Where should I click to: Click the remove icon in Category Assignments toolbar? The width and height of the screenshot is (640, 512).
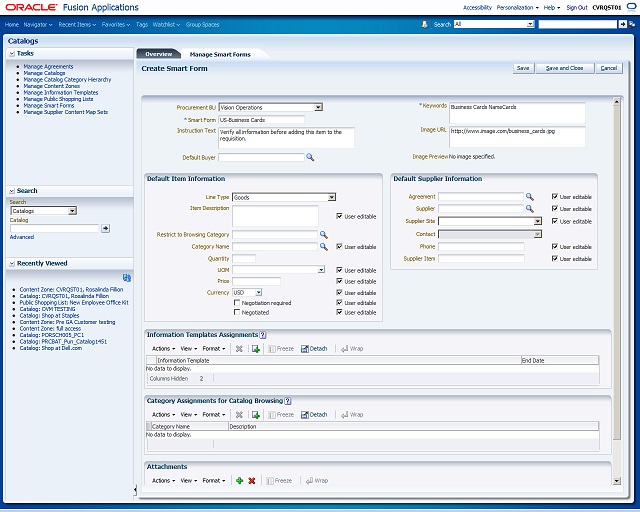click(239, 415)
